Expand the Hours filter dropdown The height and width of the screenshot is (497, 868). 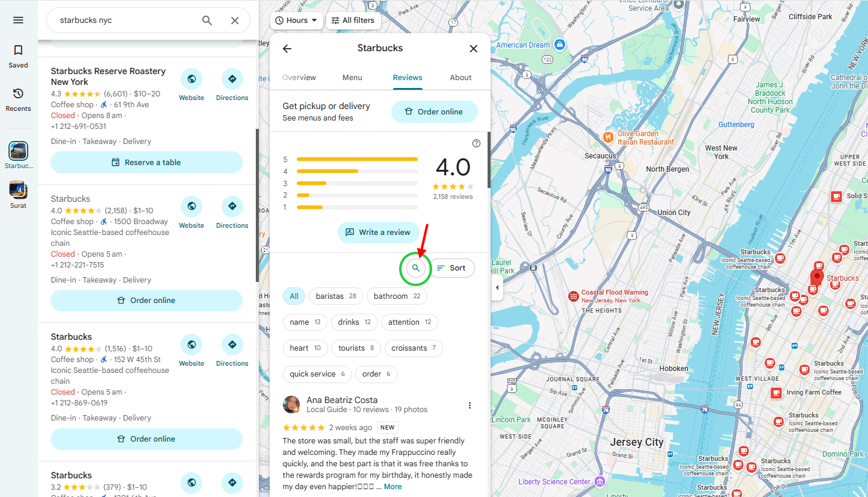297,20
